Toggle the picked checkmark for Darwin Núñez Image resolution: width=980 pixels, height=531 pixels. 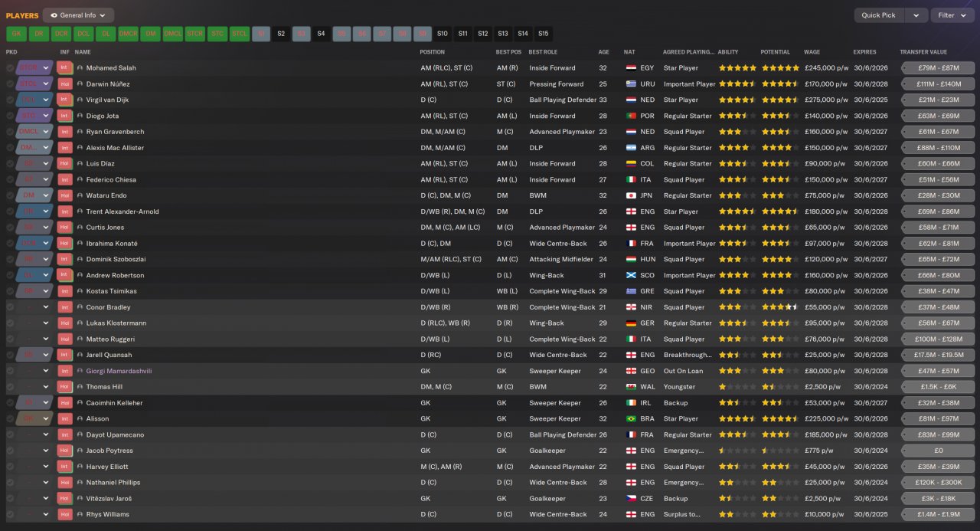[10, 84]
